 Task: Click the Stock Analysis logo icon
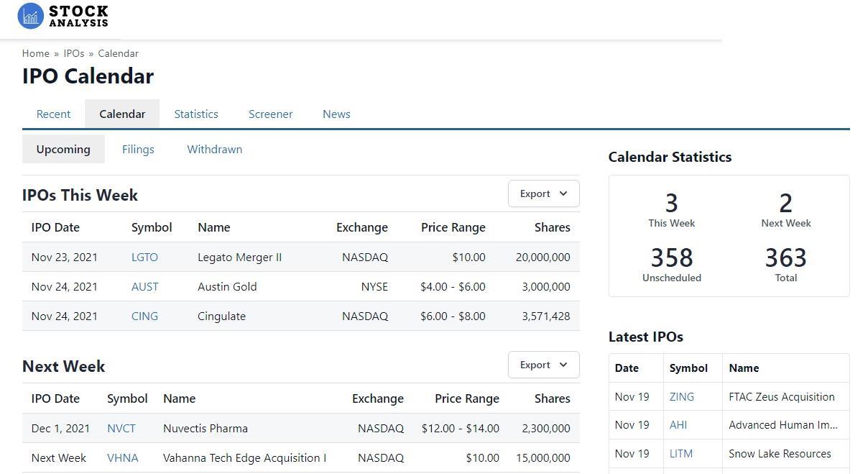point(31,16)
